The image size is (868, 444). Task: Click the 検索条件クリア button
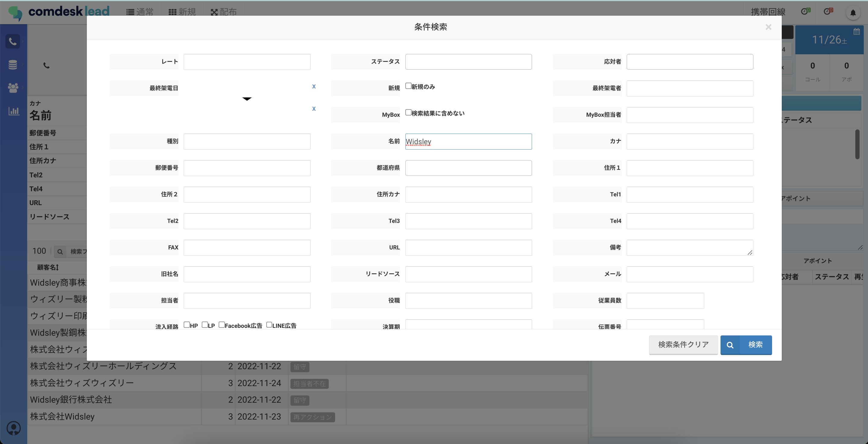click(x=683, y=345)
